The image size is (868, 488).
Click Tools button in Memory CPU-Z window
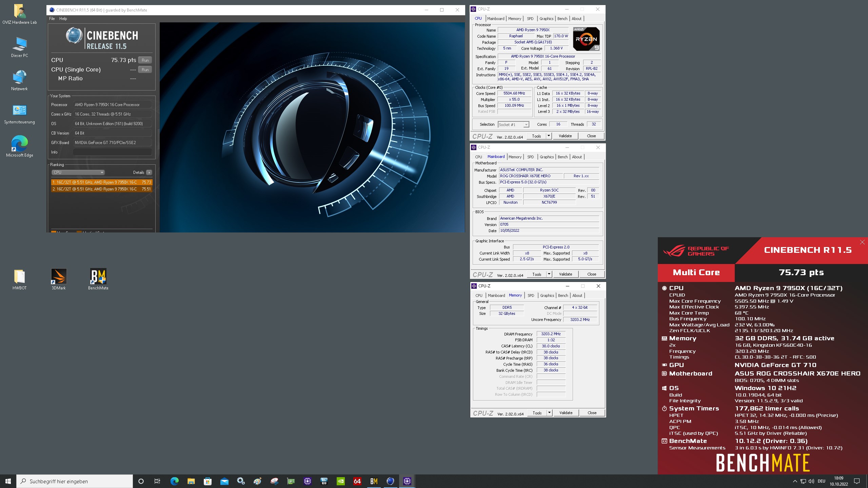tap(537, 413)
